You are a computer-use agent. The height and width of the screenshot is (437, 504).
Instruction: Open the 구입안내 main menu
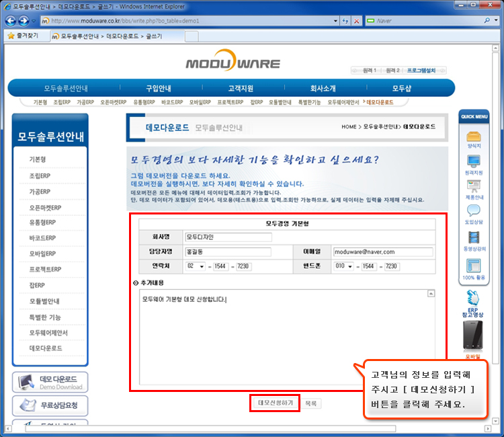click(x=159, y=89)
